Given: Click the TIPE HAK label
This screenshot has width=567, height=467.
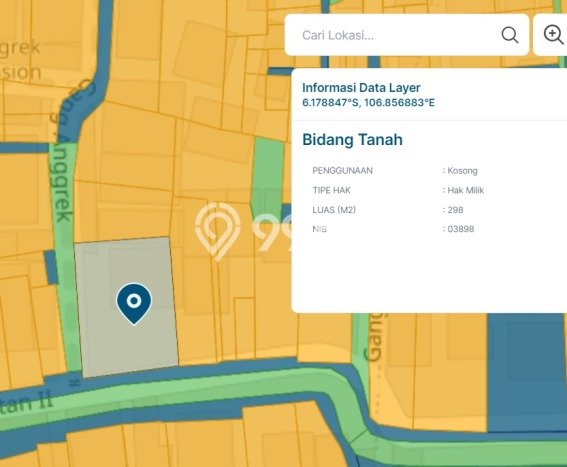Looking at the screenshot, I should [332, 190].
